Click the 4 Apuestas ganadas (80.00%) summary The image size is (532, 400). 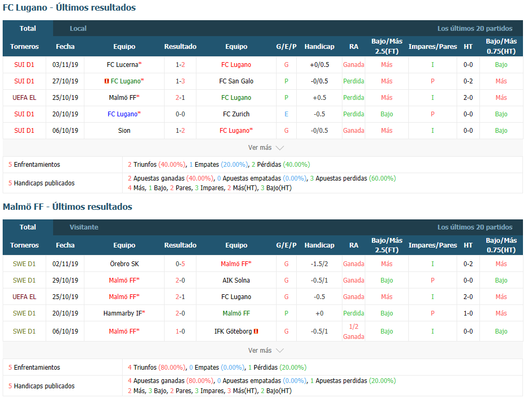point(170,381)
